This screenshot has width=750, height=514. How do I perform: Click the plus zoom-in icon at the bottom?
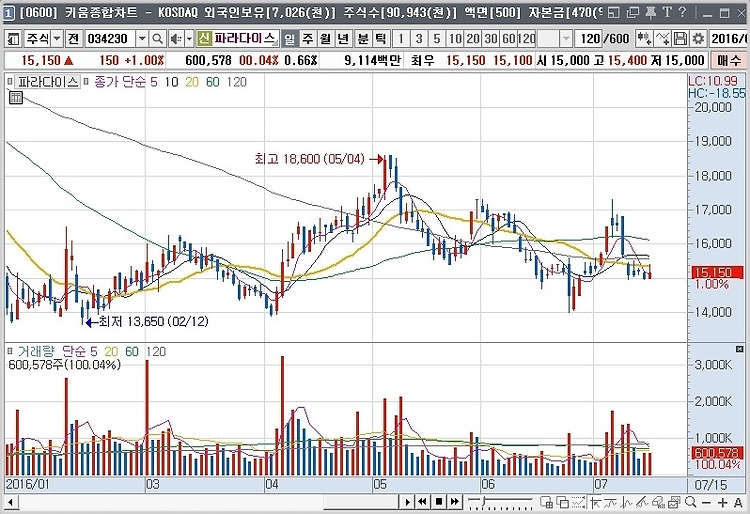(x=723, y=503)
